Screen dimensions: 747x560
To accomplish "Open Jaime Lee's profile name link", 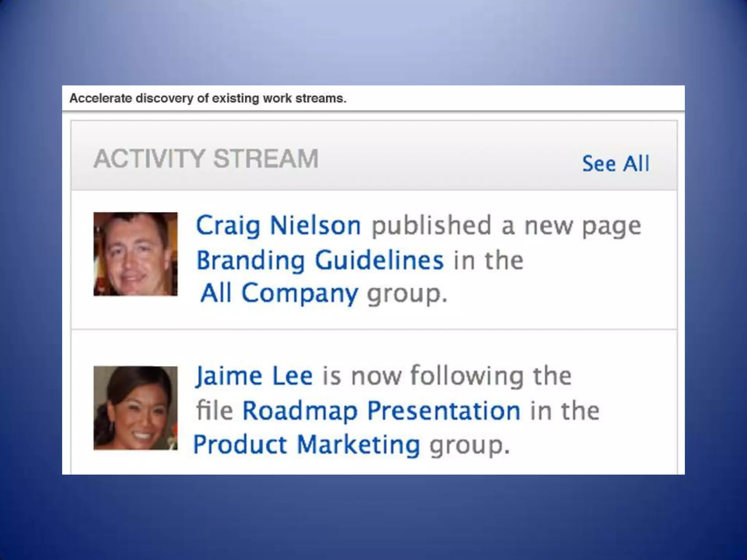I will (254, 376).
